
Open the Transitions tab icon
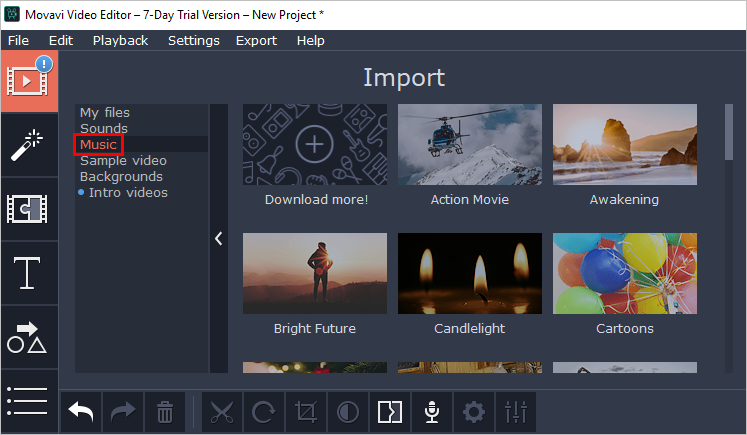29,209
